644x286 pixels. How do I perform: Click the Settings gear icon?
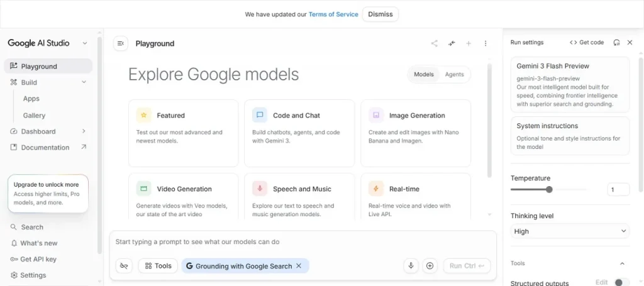click(x=14, y=275)
